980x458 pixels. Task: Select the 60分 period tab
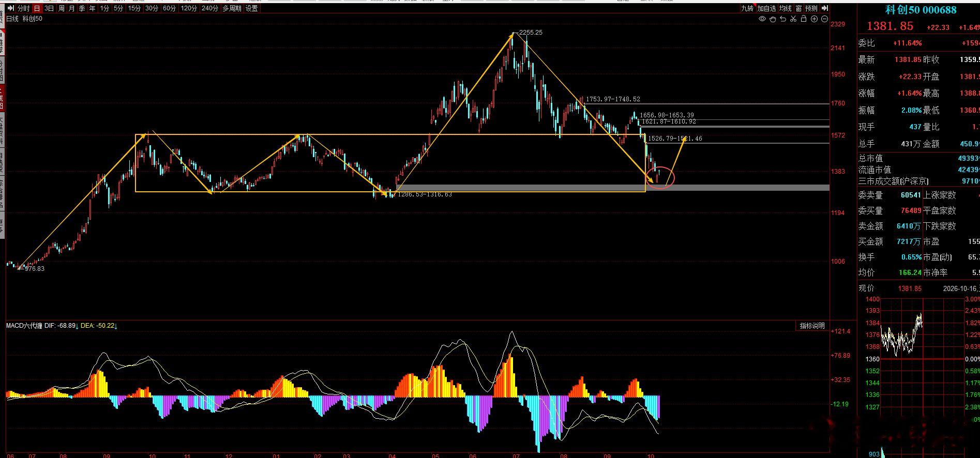pos(169,8)
